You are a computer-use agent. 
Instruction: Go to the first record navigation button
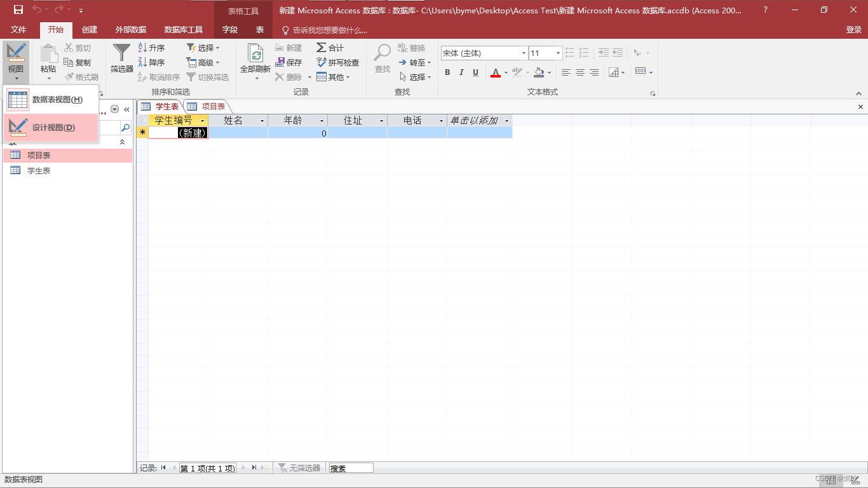(163, 468)
